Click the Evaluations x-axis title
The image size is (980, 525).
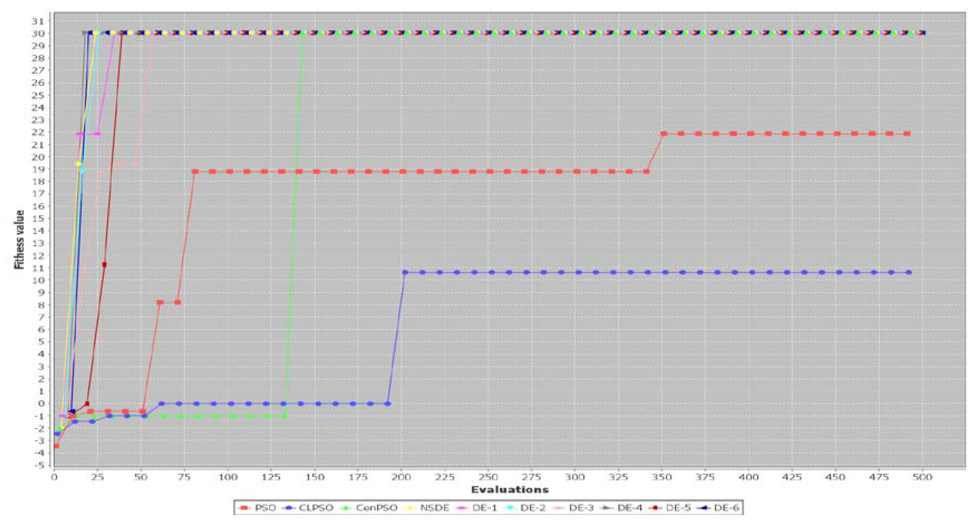click(x=510, y=490)
